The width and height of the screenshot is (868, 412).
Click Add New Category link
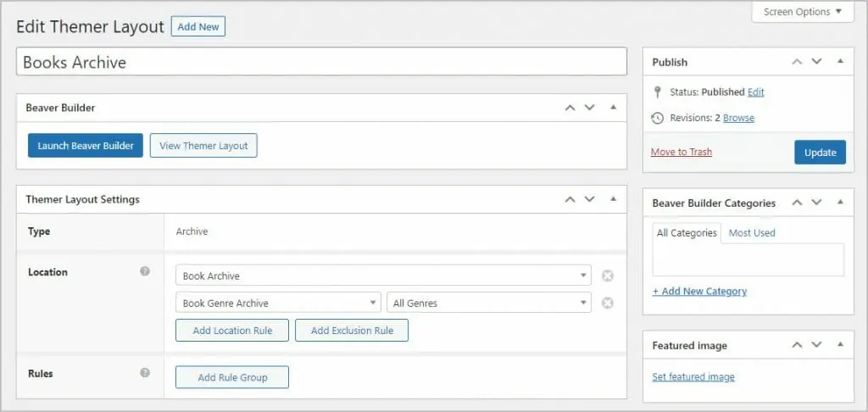click(699, 292)
